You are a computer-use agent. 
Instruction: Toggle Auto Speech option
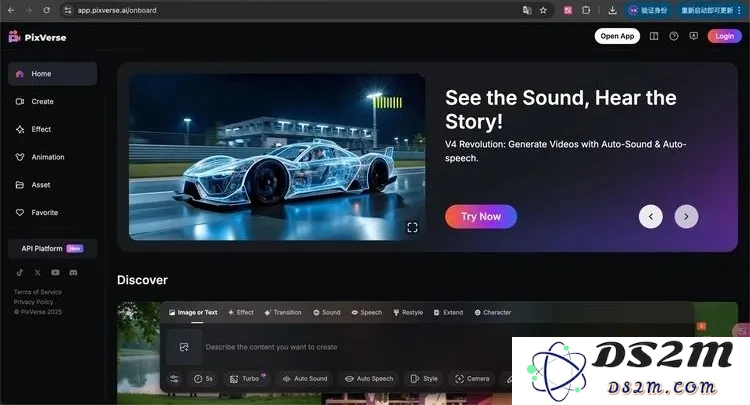369,379
